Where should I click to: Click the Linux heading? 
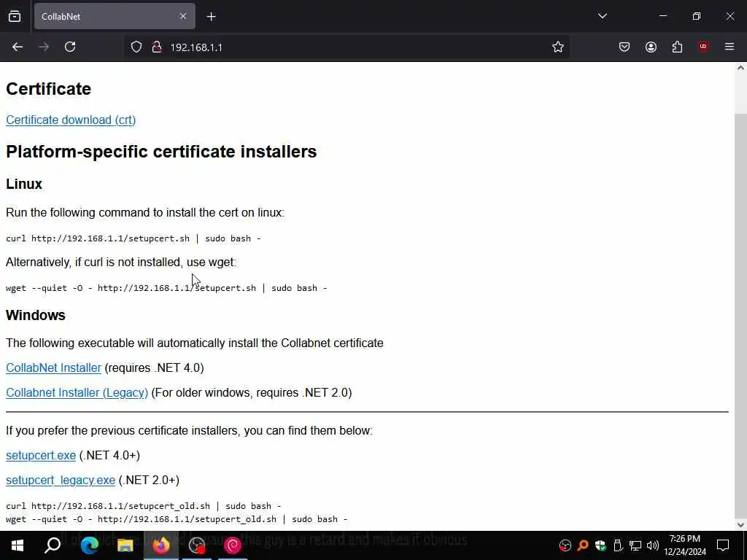click(x=24, y=184)
